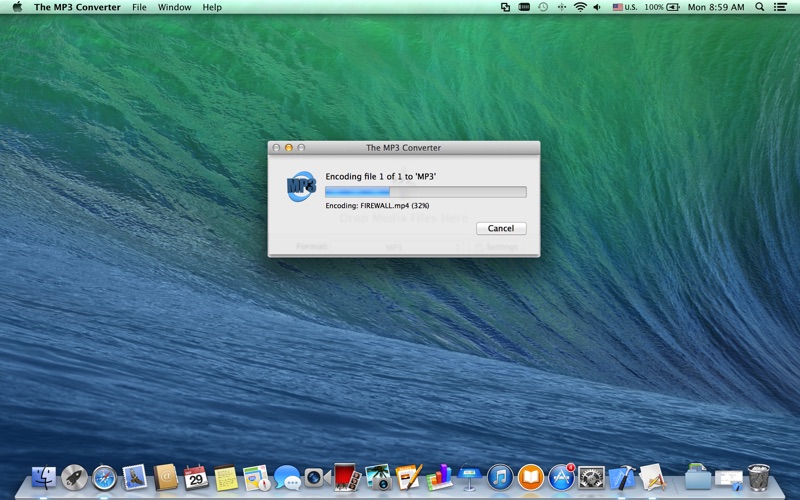
Task: Open Spotlight search in menu bar
Action: pyautogui.click(x=759, y=7)
